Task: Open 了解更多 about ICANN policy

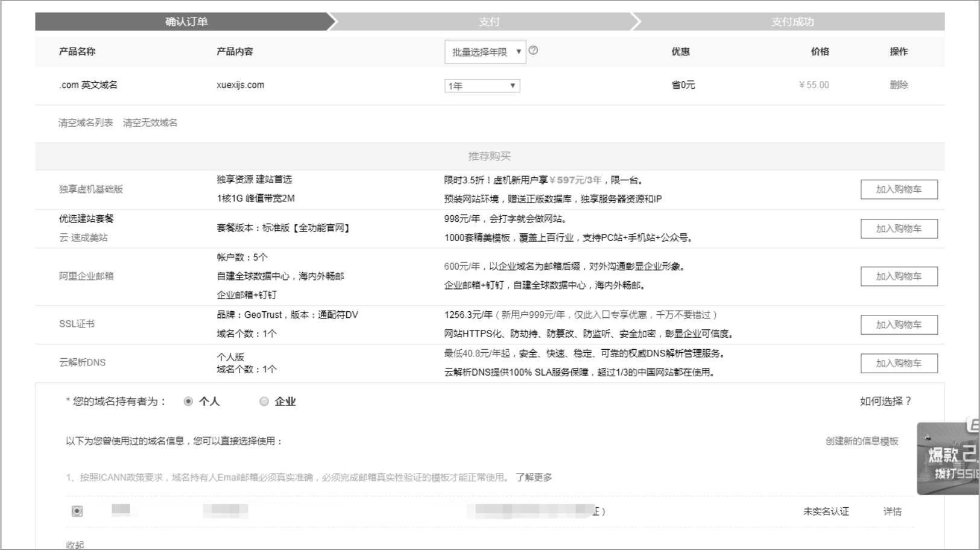Action: click(534, 478)
